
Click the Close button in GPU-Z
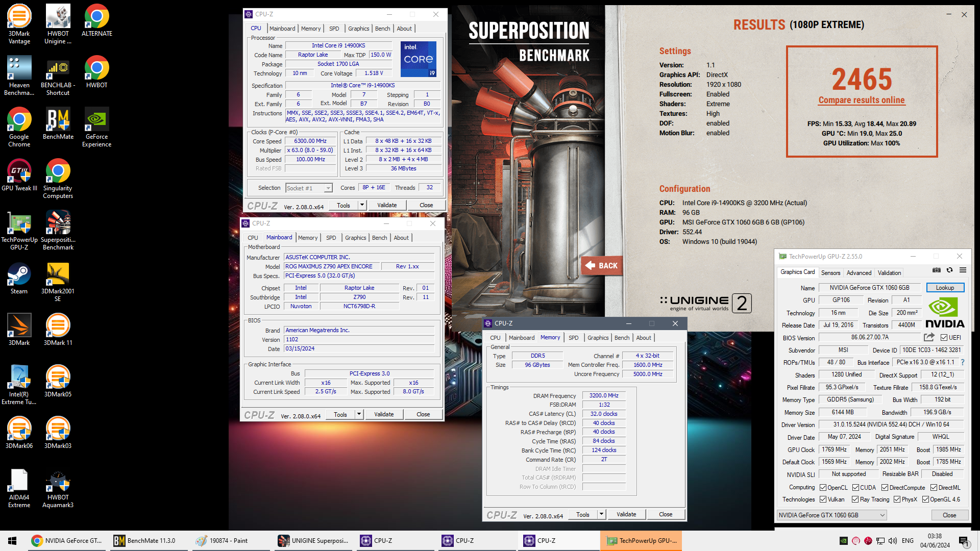949,515
